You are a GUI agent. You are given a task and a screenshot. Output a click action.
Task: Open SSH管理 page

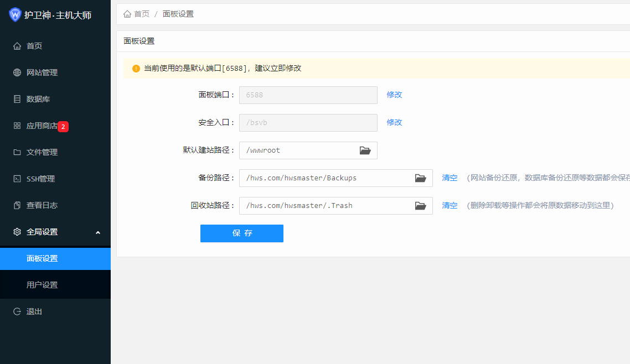pos(40,179)
